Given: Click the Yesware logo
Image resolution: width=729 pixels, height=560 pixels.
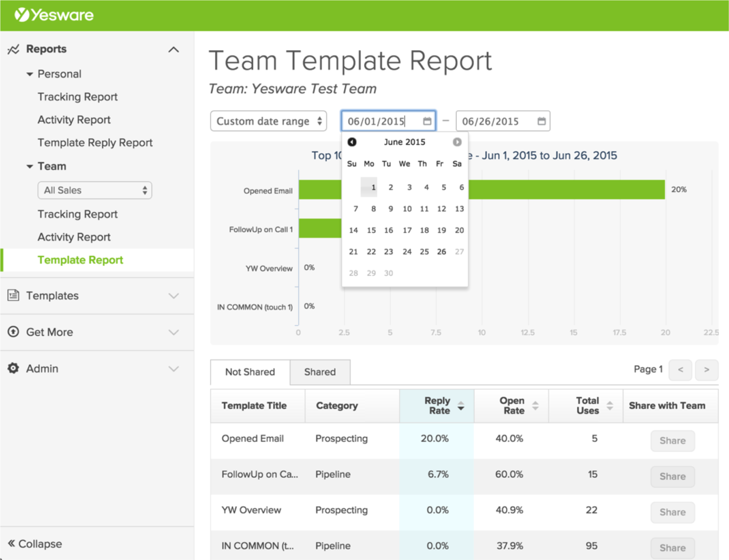Looking at the screenshot, I should [x=54, y=15].
